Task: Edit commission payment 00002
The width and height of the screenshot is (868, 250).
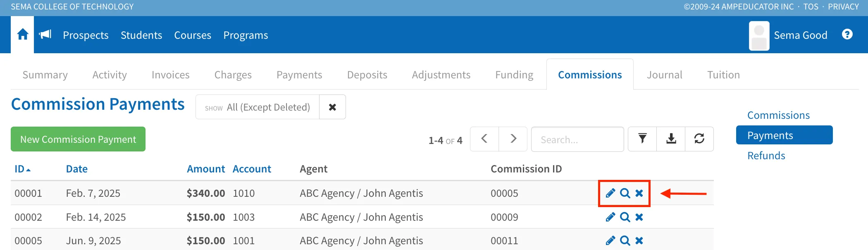Action: [610, 217]
